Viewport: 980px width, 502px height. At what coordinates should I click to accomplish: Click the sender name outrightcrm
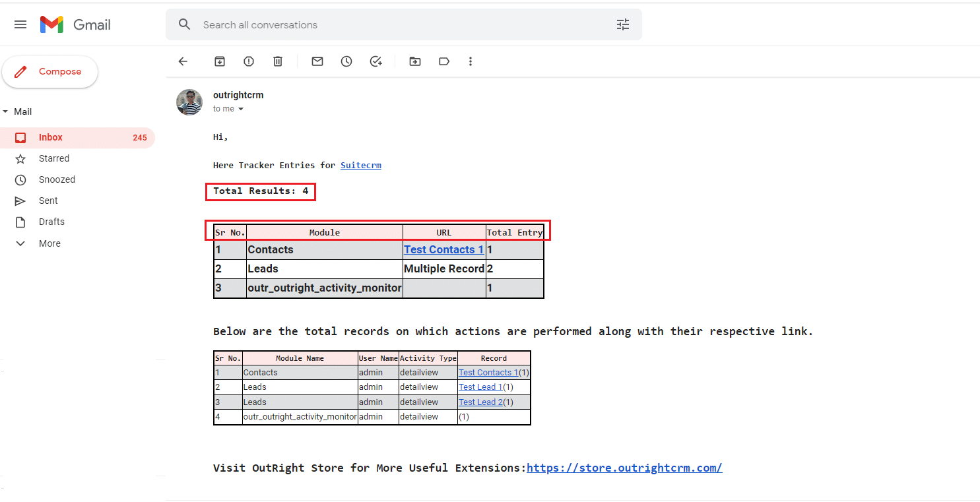click(x=238, y=95)
